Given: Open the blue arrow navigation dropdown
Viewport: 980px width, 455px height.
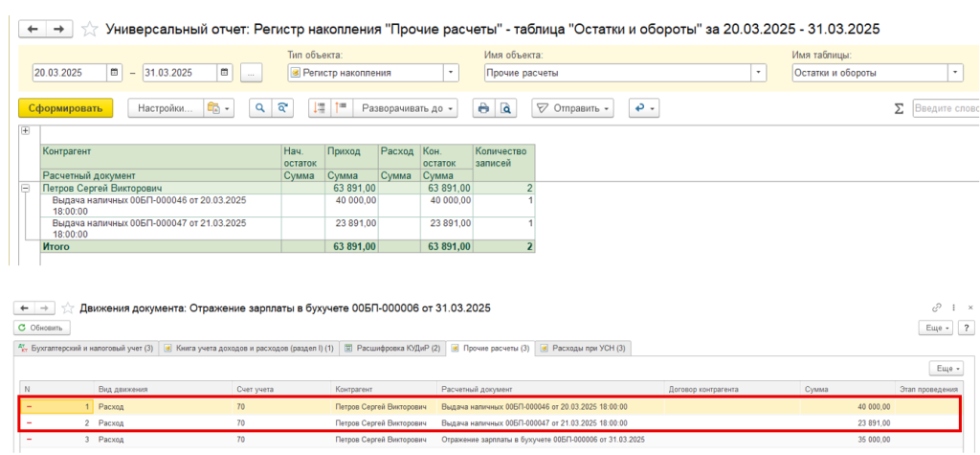Looking at the screenshot, I should (644, 108).
